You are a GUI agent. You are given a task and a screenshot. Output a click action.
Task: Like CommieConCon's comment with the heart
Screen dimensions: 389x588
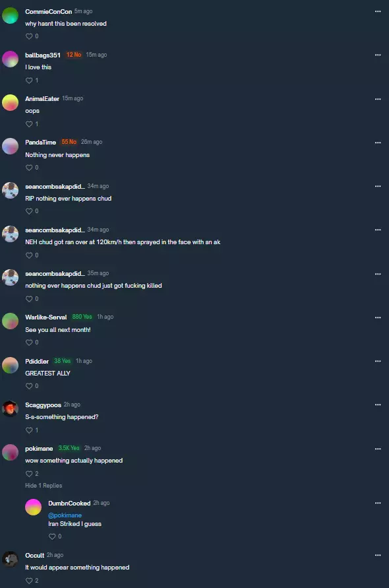(x=29, y=36)
